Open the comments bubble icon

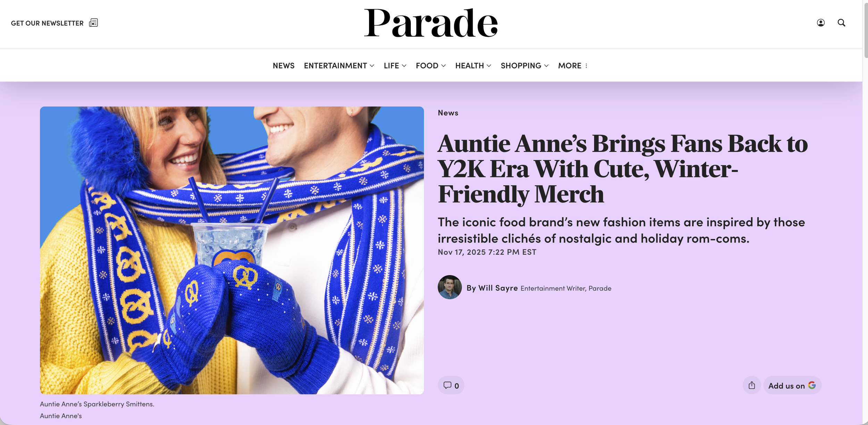click(x=447, y=385)
